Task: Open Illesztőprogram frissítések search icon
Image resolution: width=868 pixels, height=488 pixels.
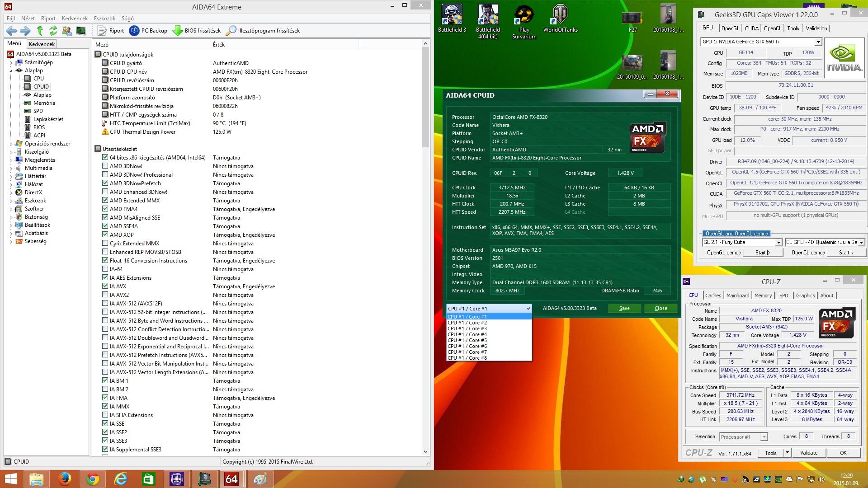Action: [231, 31]
